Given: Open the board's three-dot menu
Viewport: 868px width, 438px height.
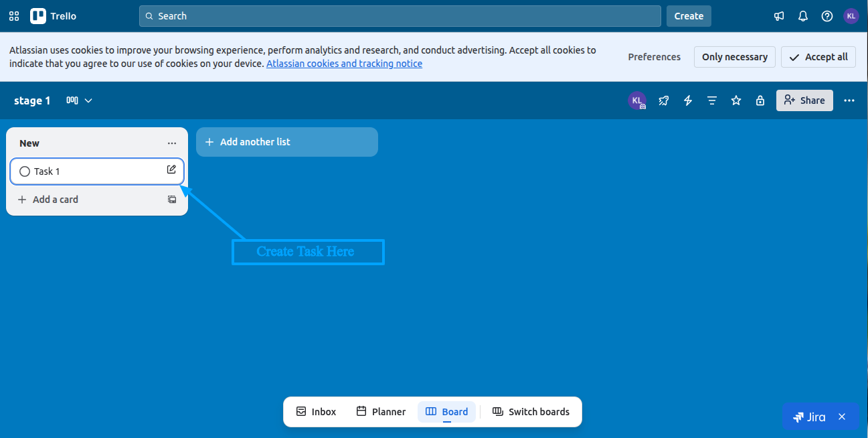Looking at the screenshot, I should (849, 100).
